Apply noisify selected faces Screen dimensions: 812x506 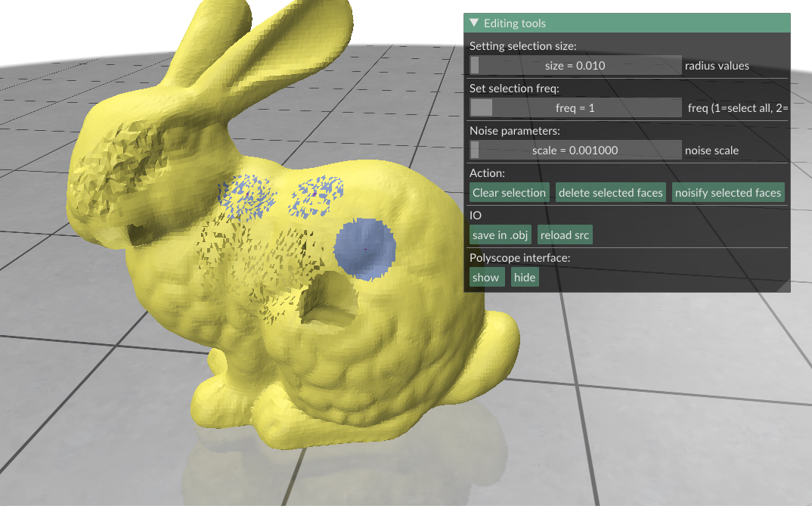coord(727,193)
